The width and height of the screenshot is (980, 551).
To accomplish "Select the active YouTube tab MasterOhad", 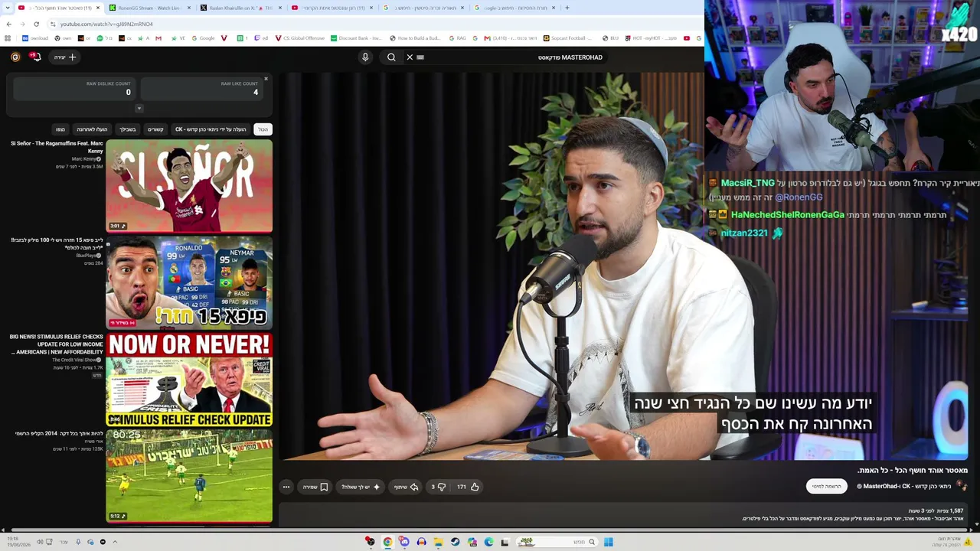I will (x=59, y=8).
